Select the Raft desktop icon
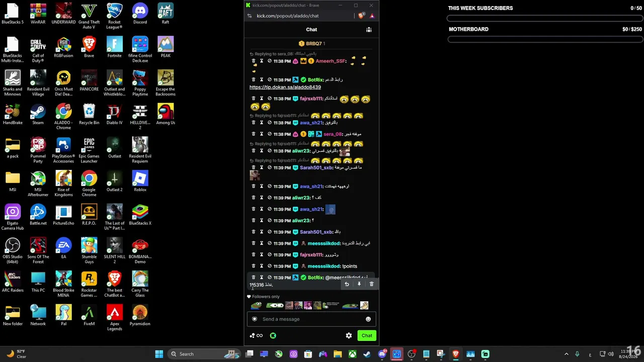The image size is (644, 362). 166,14
